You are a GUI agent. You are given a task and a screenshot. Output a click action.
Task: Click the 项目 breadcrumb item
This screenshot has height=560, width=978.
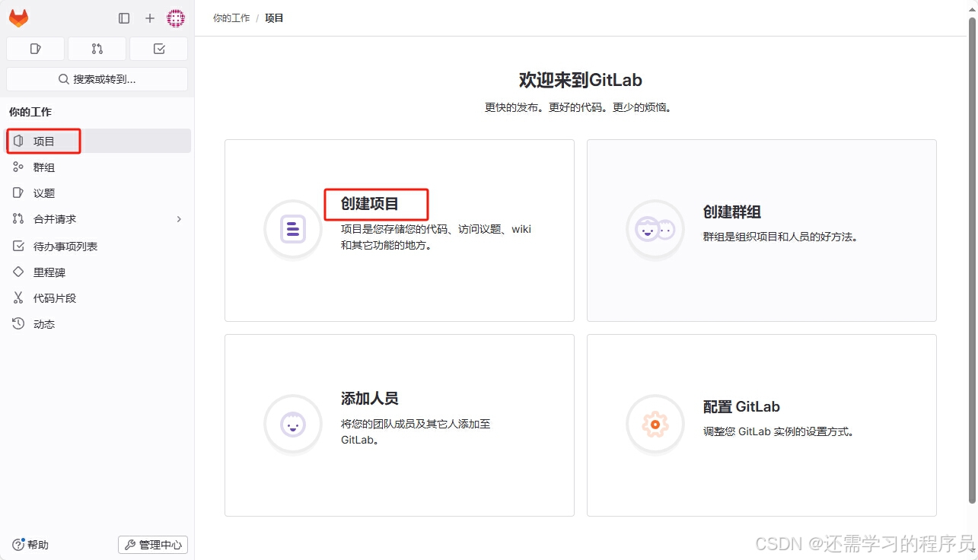(274, 17)
